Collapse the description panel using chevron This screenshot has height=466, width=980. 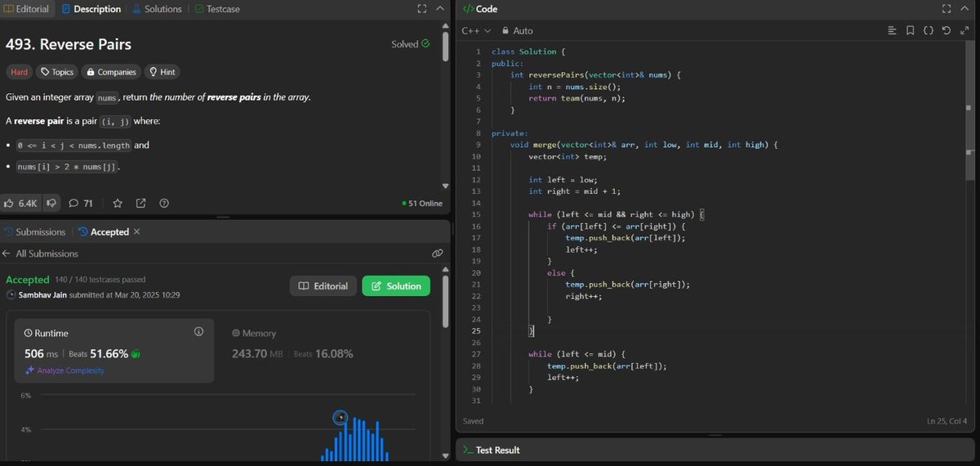439,9
